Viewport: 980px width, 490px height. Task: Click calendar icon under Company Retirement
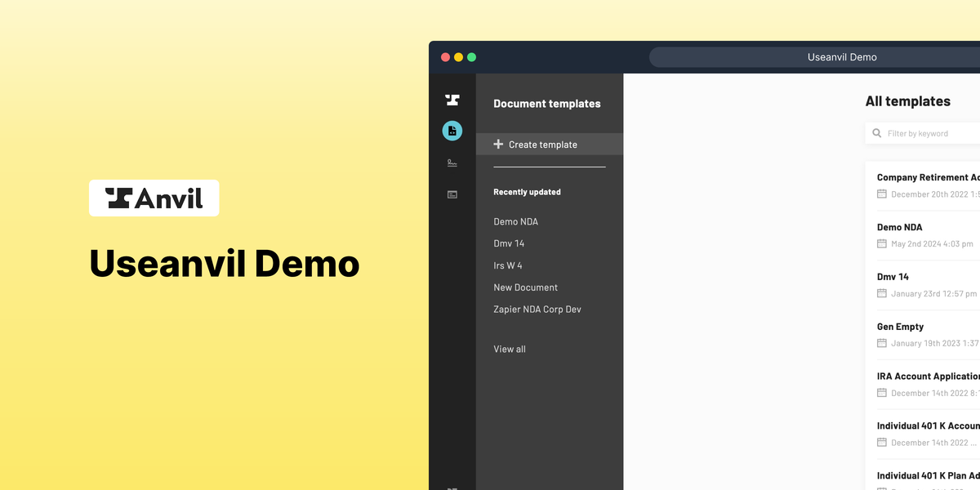pos(882,194)
